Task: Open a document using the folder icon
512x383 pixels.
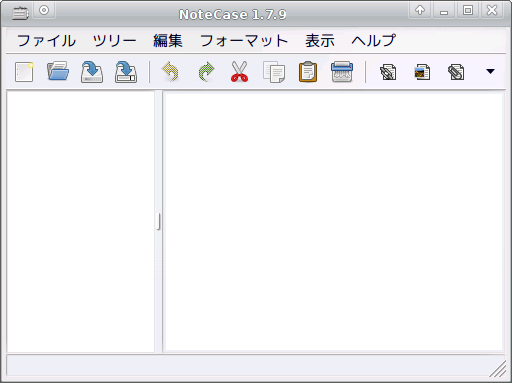Action: pos(58,71)
